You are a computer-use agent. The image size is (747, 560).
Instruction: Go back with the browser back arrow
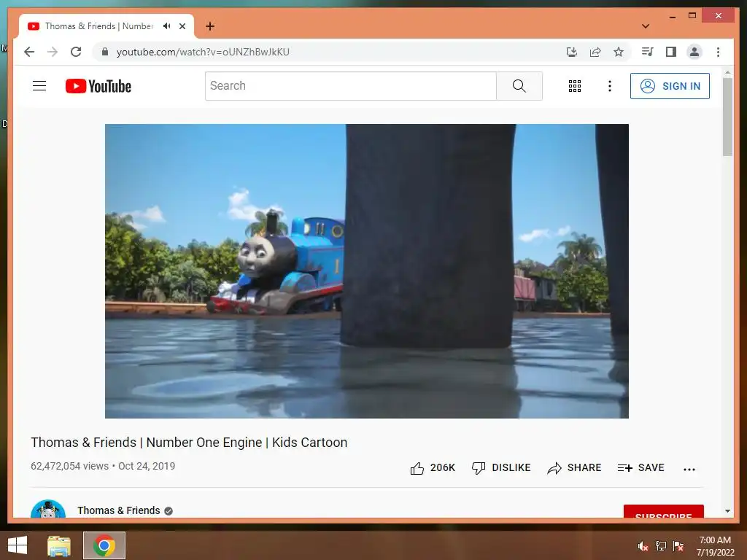(x=29, y=52)
